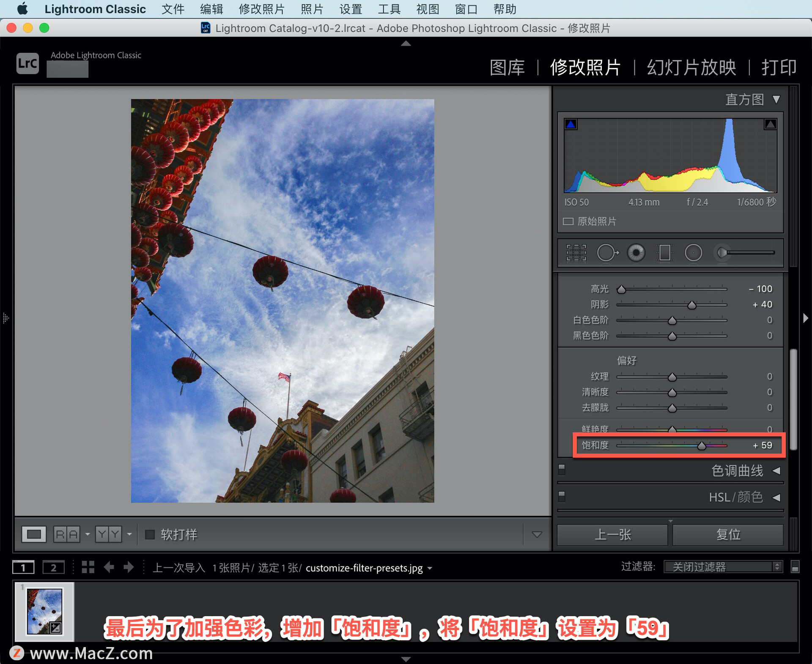
Task: Click the 饱和度 saturation slider handle
Action: pyautogui.click(x=702, y=446)
